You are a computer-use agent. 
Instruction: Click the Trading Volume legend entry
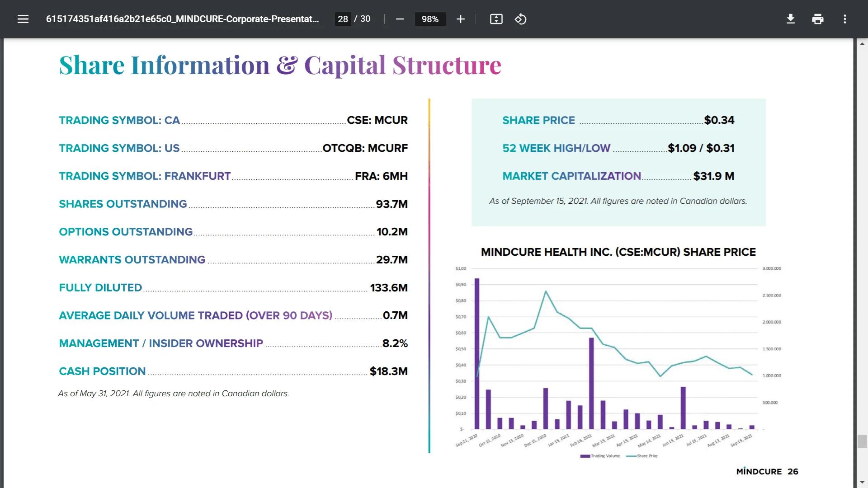[600, 456]
